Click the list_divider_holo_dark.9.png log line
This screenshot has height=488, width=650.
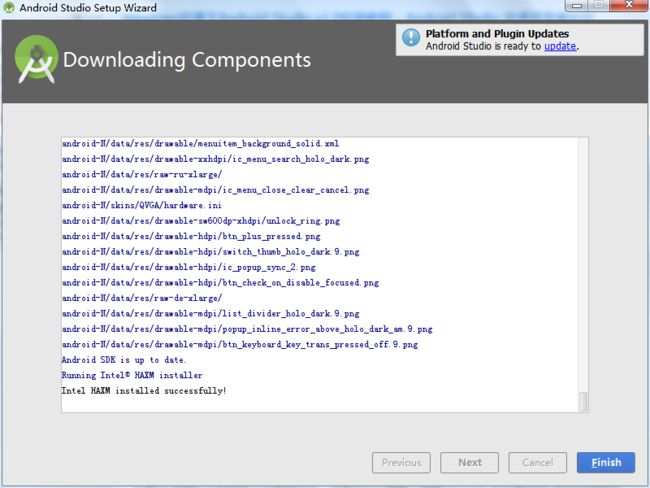pyautogui.click(x=210, y=313)
